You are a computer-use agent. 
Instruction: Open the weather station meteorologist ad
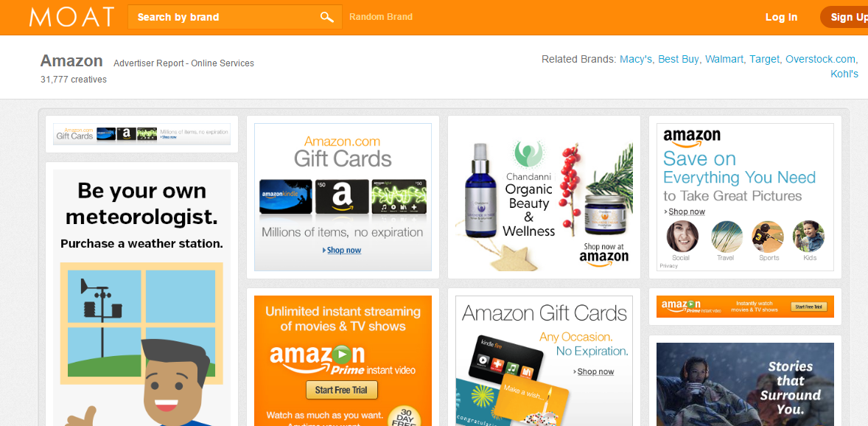click(x=141, y=298)
